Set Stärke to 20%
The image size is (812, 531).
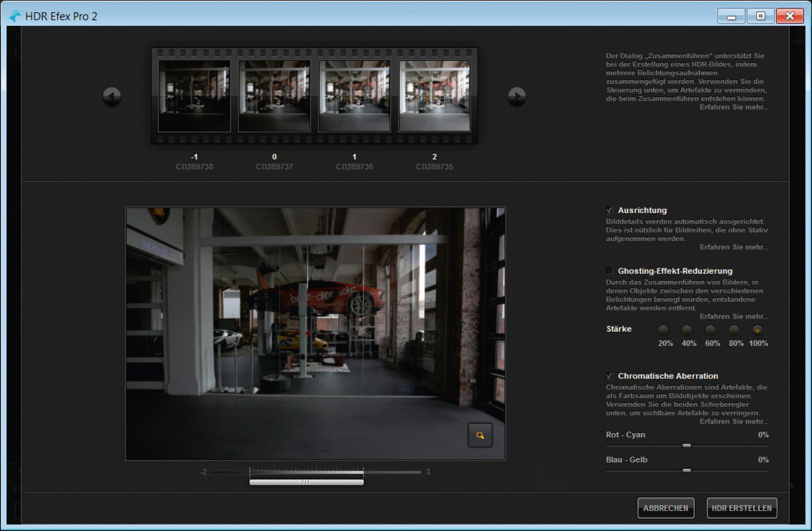point(663,330)
